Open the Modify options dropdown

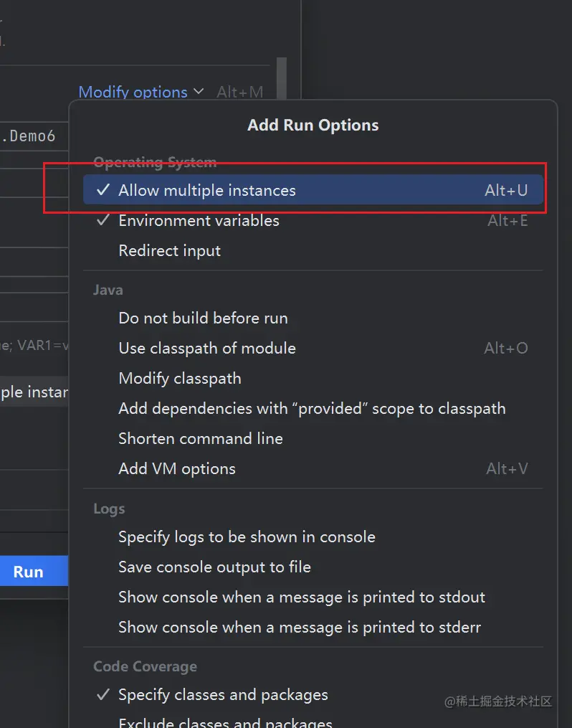133,93
